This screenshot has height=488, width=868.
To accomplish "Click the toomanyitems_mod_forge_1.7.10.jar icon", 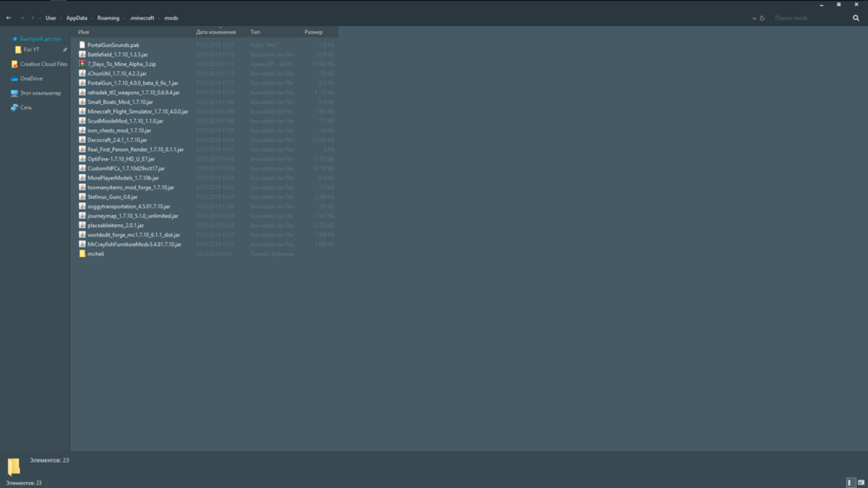I will tap(82, 188).
